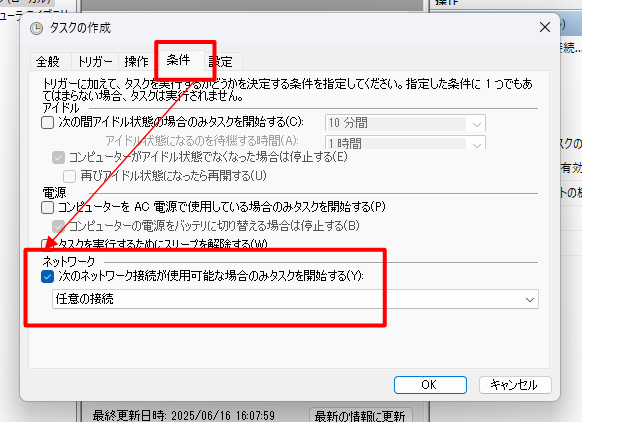Enable AC 電源 only task start checkbox
Screen dimensions: 620x422
pyautogui.click(x=47, y=207)
